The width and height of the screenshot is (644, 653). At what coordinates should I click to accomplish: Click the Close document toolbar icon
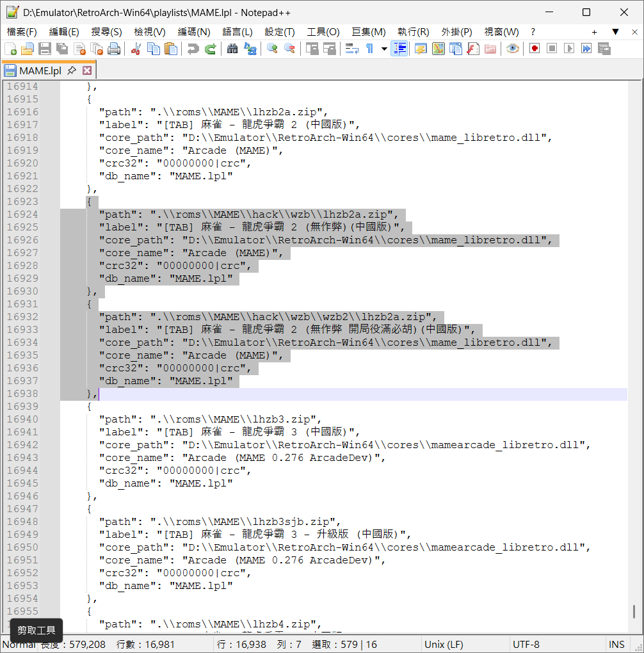[79, 49]
